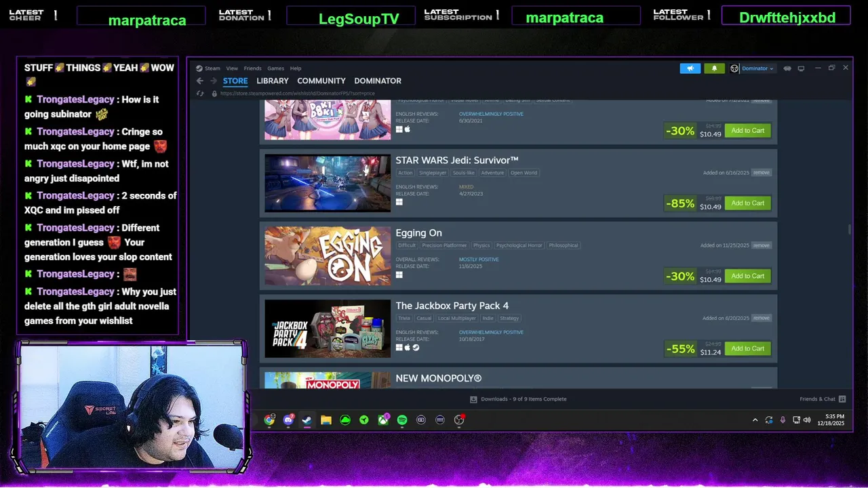Click the MOSTLY POSITIVE review rating
The width and height of the screenshot is (868, 488).
click(x=479, y=260)
